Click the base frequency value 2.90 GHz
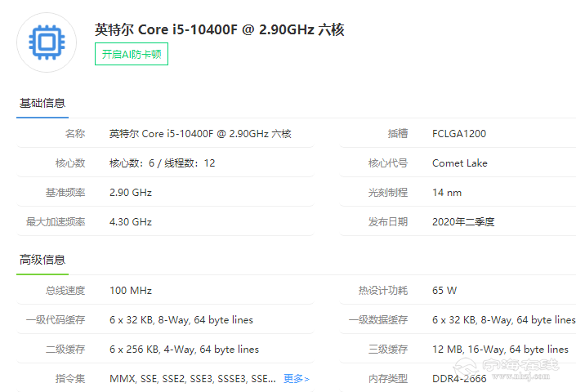The width and height of the screenshot is (576, 392). pyautogui.click(x=131, y=193)
